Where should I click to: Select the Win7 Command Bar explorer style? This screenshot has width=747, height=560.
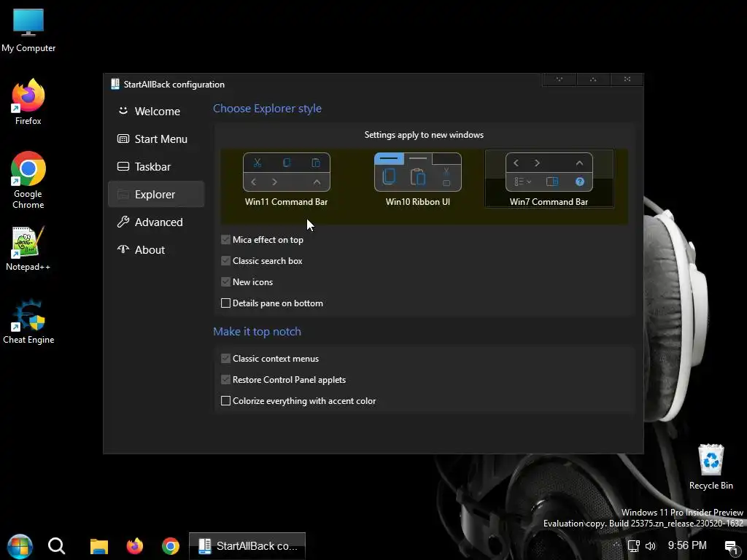click(549, 179)
